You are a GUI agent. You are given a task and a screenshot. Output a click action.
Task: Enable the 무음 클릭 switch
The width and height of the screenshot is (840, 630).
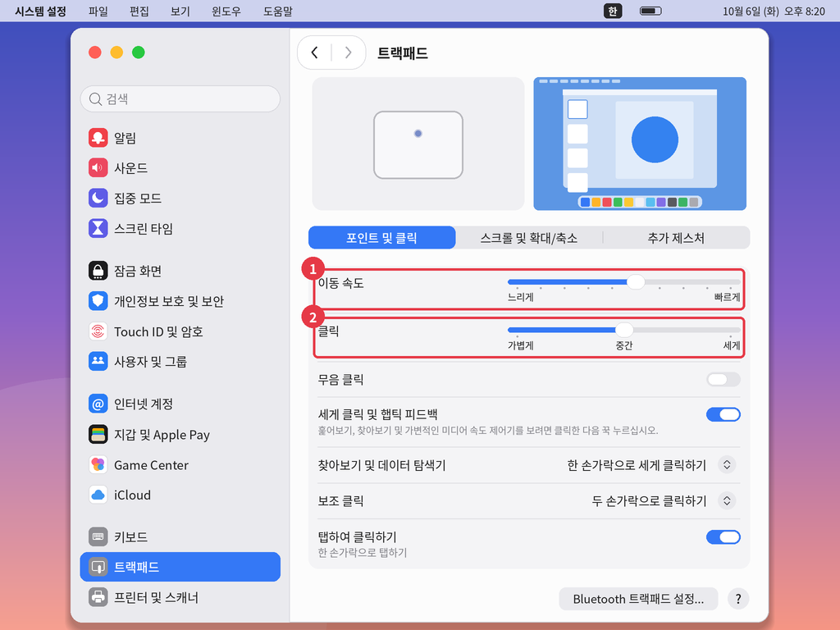724,380
